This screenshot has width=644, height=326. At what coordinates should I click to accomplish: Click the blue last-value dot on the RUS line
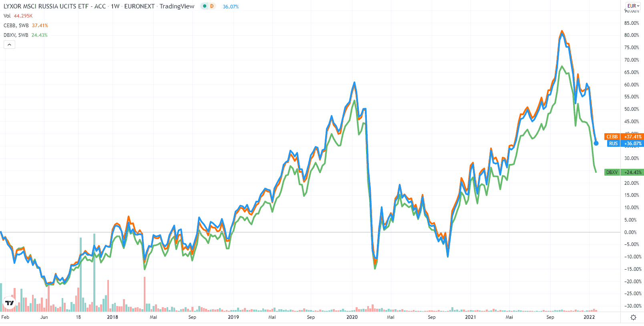click(x=596, y=143)
